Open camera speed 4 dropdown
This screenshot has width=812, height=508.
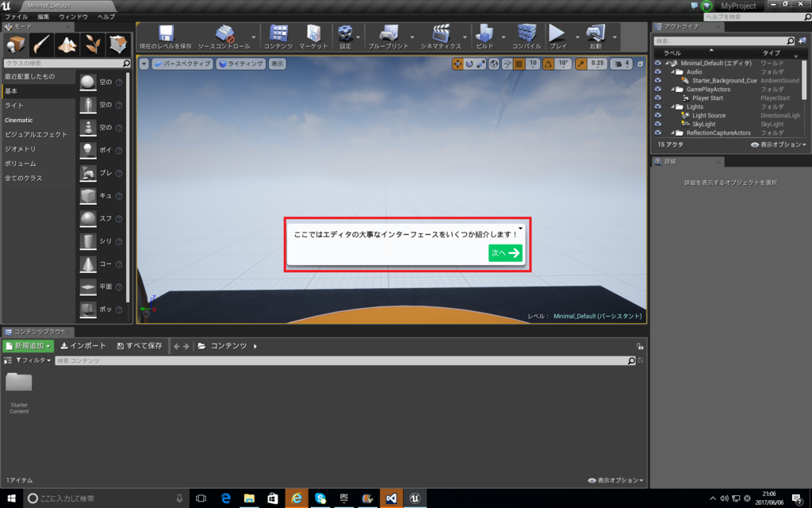pos(622,63)
